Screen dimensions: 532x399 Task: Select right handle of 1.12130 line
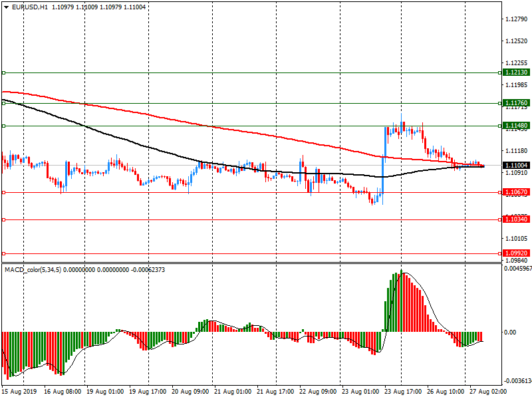[500, 72]
